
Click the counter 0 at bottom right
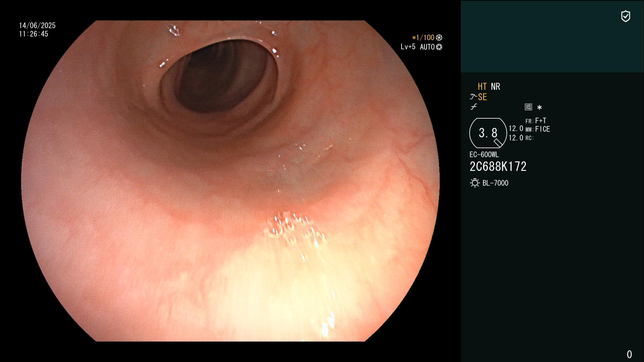click(629, 354)
